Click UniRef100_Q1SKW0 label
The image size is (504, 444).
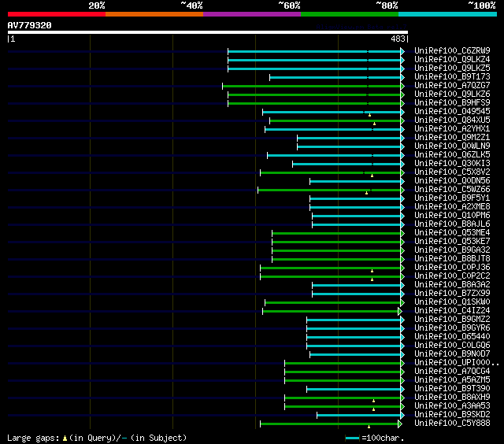click(x=452, y=302)
